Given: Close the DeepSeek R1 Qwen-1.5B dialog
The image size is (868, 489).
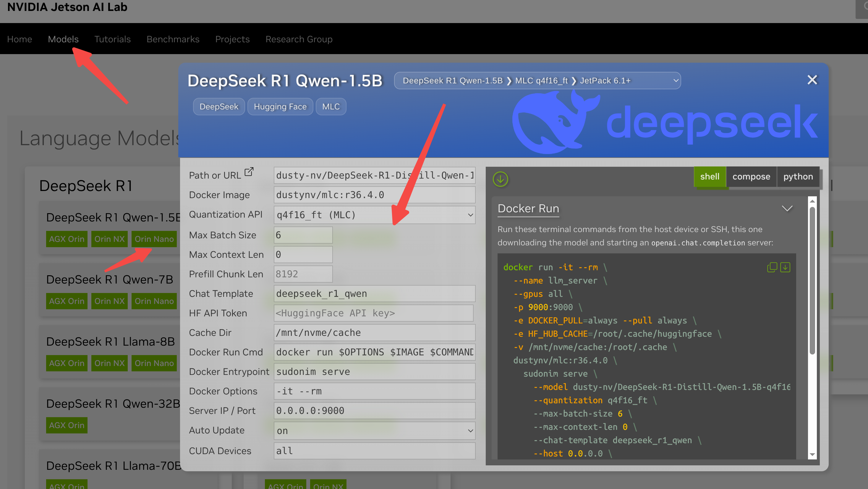Looking at the screenshot, I should (x=812, y=80).
